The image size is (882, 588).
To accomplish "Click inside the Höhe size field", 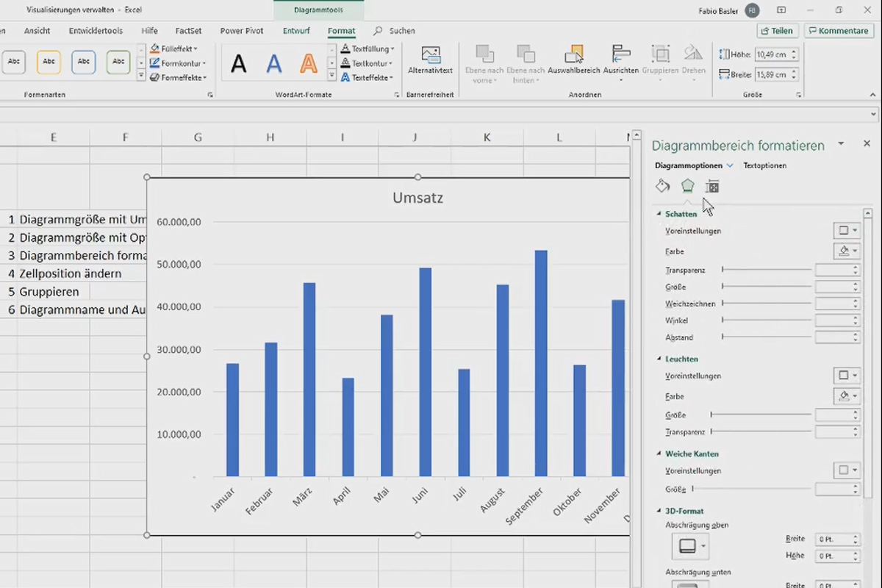I will (772, 54).
